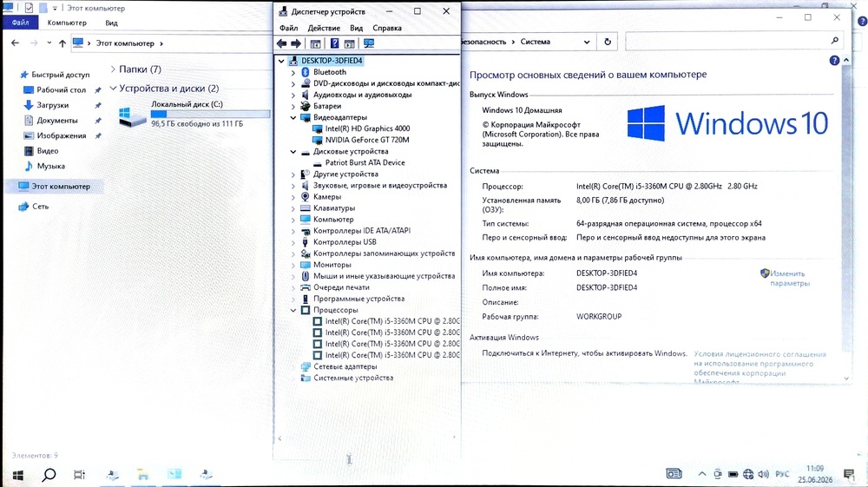This screenshot has height=487, width=868.
Task: Open File Explorer from the taskbar
Action: click(143, 475)
